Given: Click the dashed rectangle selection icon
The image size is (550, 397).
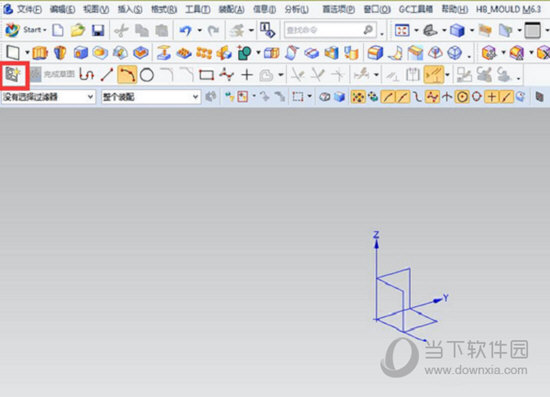Looking at the screenshot, I should tap(298, 96).
